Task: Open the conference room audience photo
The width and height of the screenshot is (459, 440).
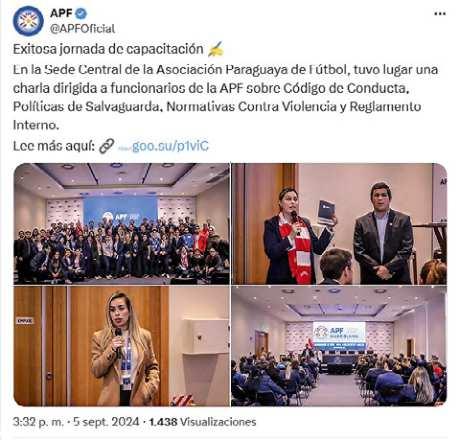Action: [x=339, y=346]
